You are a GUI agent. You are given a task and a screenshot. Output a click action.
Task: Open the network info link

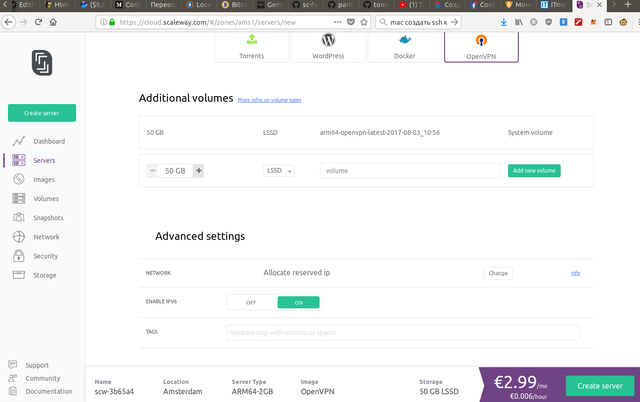point(575,273)
